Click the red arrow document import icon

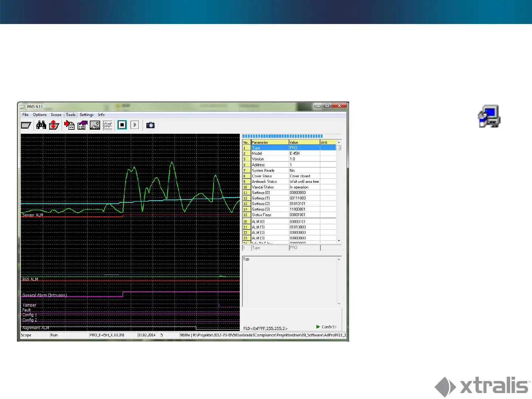point(69,125)
